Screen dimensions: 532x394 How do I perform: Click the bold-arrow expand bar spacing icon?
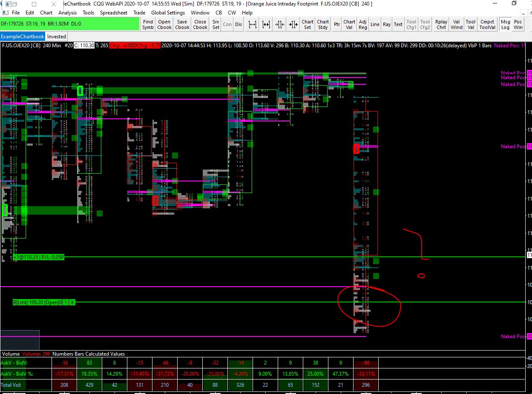point(266,24)
